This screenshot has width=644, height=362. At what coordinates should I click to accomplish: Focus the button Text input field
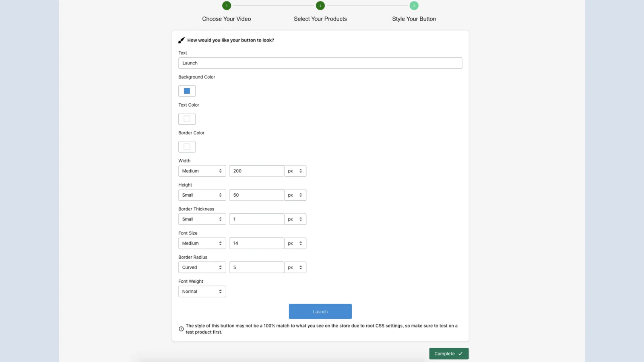pos(320,63)
